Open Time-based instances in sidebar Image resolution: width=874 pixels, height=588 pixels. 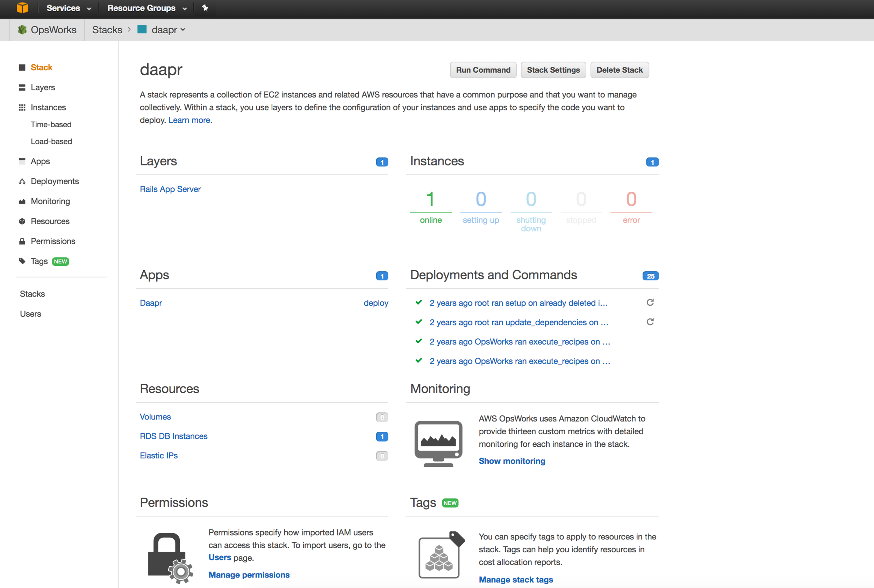tap(51, 124)
